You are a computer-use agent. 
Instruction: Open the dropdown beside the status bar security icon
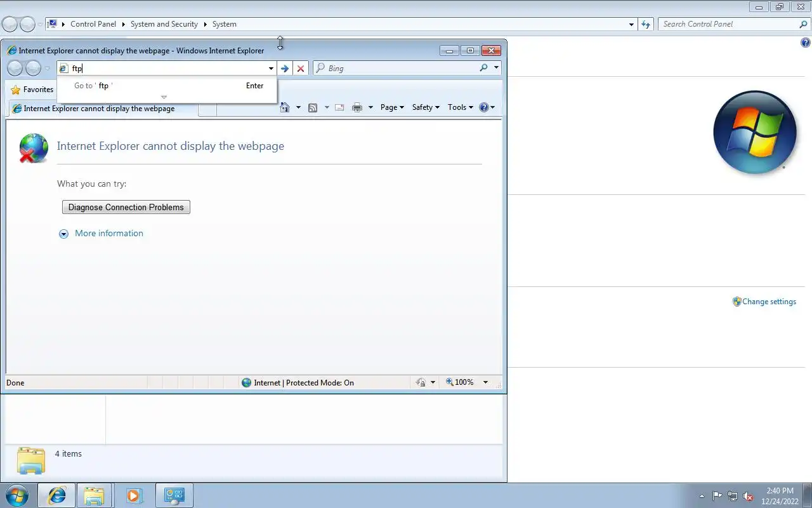[x=433, y=382]
